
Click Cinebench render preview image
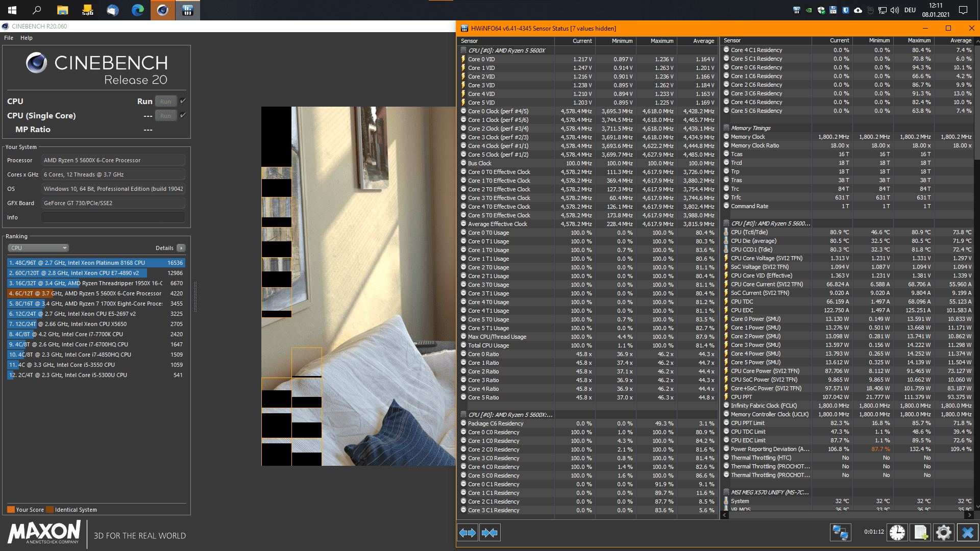click(358, 286)
